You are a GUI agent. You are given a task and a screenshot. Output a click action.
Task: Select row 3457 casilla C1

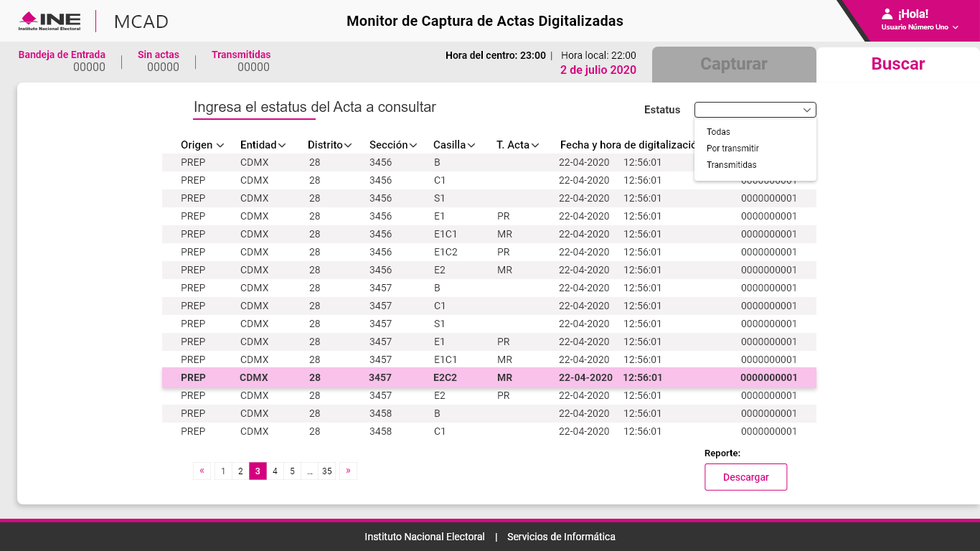pos(489,306)
